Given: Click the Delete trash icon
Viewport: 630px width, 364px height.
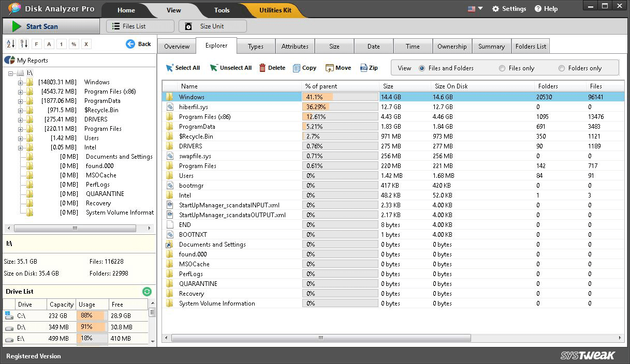Looking at the screenshot, I should tap(262, 68).
